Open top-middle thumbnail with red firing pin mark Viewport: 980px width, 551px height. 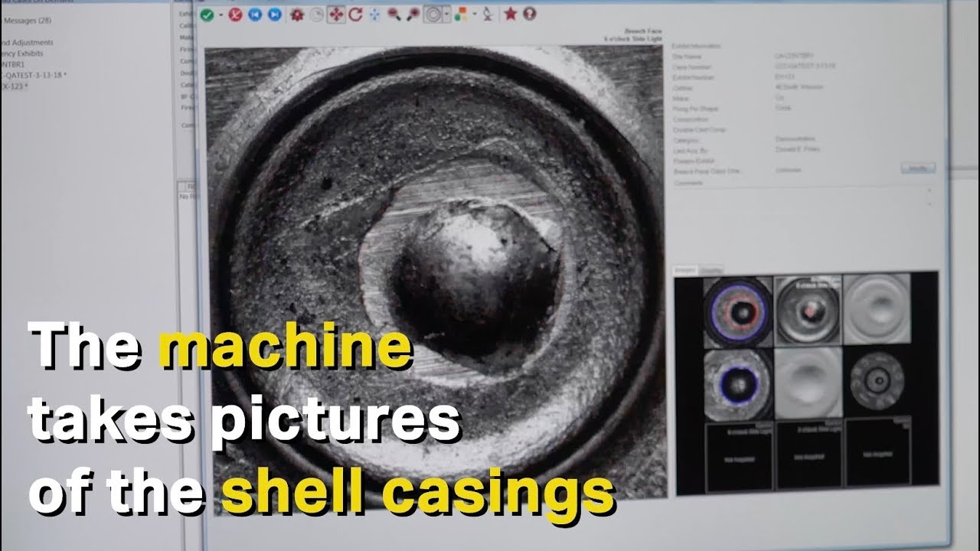click(808, 310)
